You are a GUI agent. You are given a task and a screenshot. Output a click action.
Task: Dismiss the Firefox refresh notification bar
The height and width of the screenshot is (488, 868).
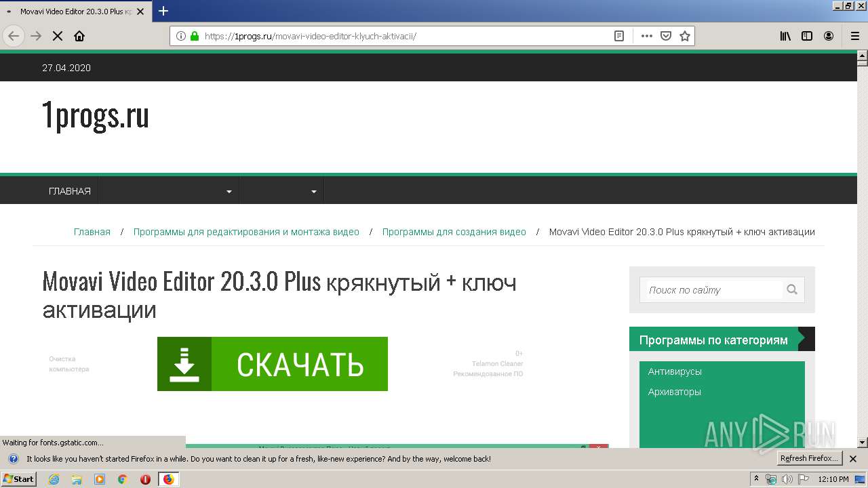coord(853,459)
